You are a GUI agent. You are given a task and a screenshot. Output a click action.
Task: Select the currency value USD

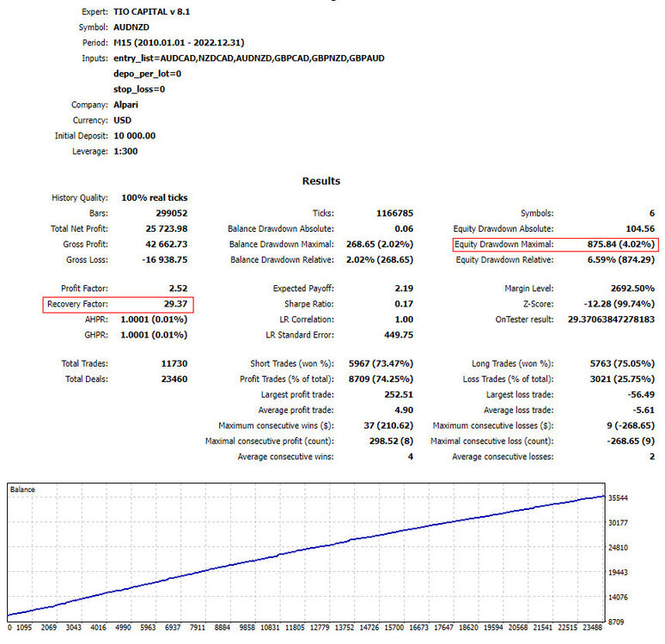(122, 120)
